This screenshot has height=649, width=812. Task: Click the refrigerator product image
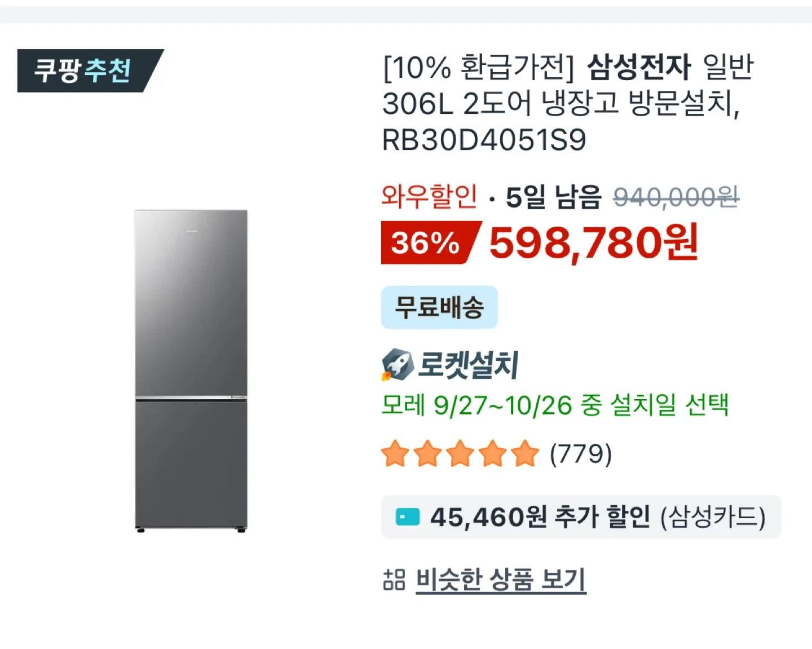point(191,369)
